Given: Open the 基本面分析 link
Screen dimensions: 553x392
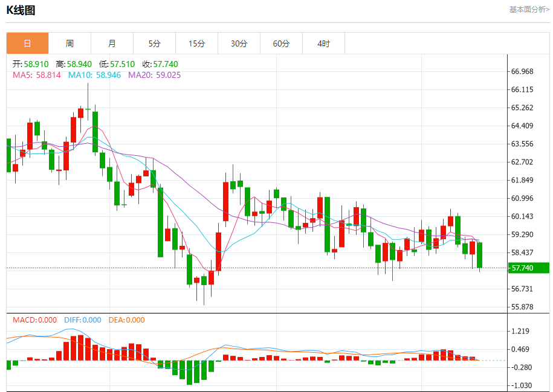Looking at the screenshot, I should [x=529, y=10].
